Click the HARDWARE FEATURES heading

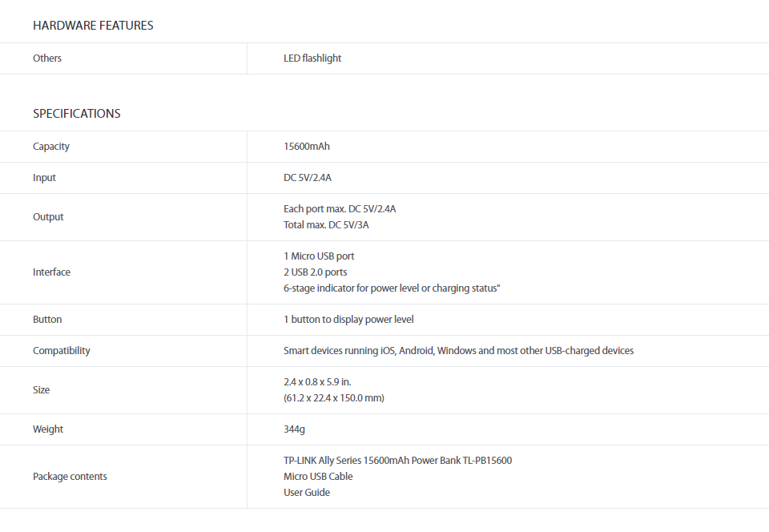(93, 26)
